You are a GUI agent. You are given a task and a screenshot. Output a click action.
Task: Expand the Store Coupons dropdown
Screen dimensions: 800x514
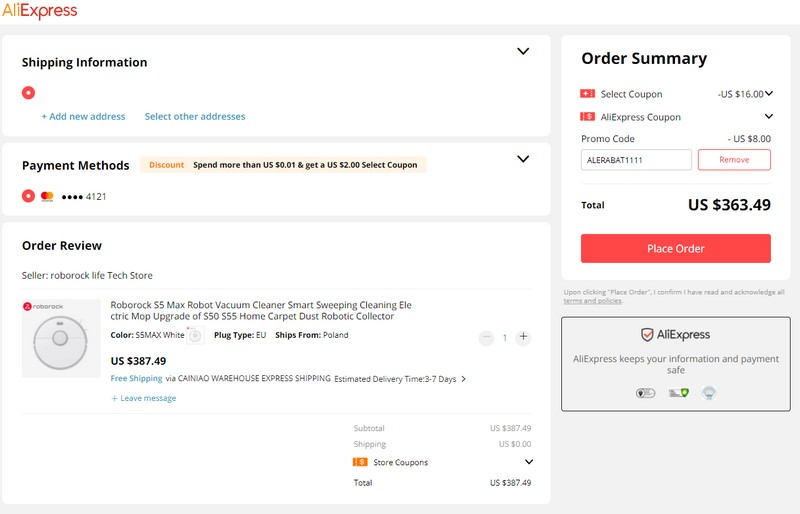pos(529,461)
